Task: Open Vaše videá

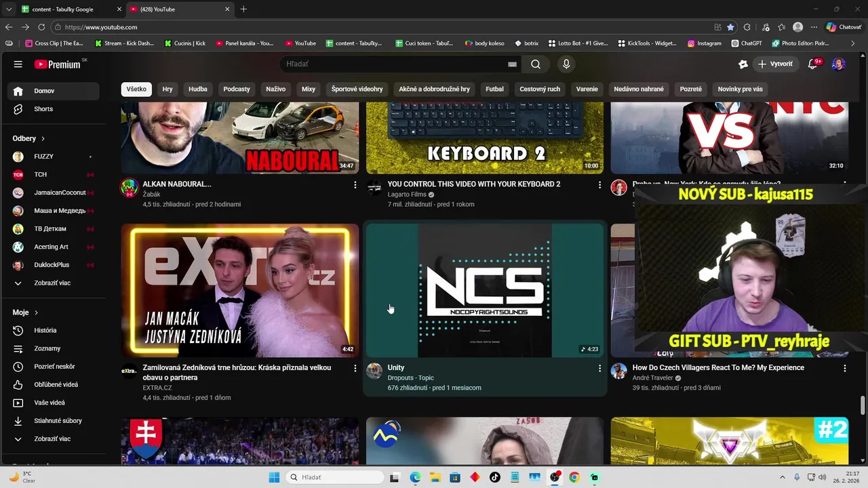Action: pyautogui.click(x=54, y=403)
